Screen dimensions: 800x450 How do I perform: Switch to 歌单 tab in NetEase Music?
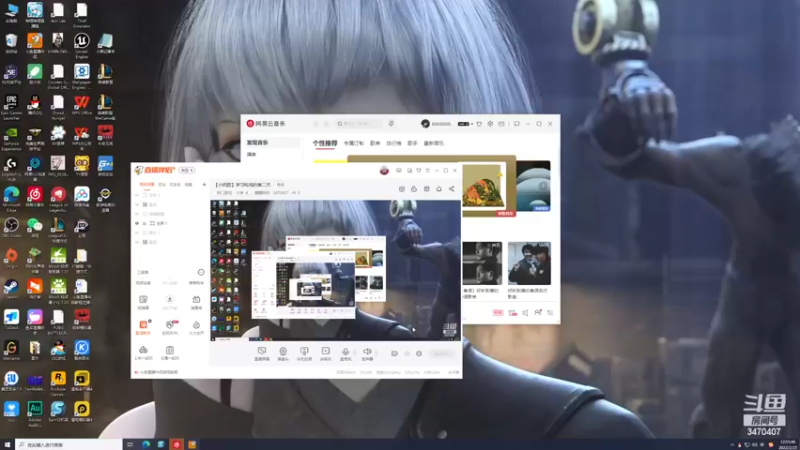click(x=375, y=143)
